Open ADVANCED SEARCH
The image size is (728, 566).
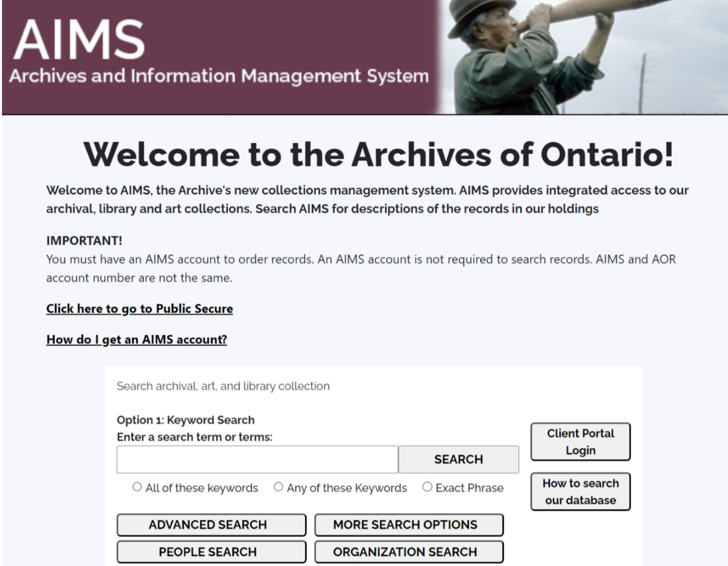(211, 525)
